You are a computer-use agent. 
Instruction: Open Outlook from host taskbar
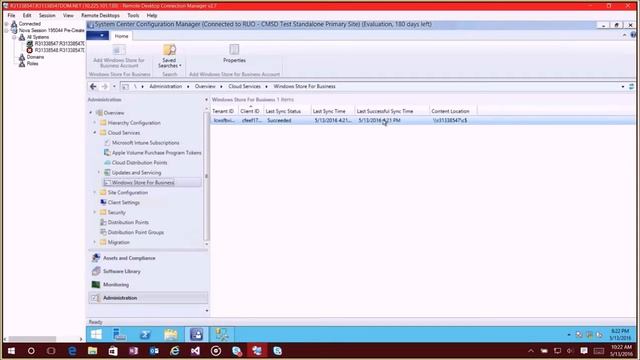(x=154, y=351)
